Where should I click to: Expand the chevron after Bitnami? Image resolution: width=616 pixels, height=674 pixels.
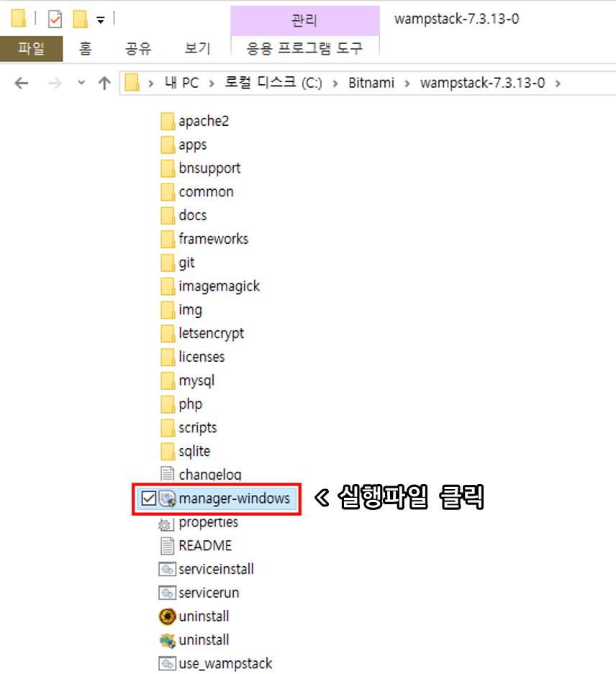pos(407,83)
